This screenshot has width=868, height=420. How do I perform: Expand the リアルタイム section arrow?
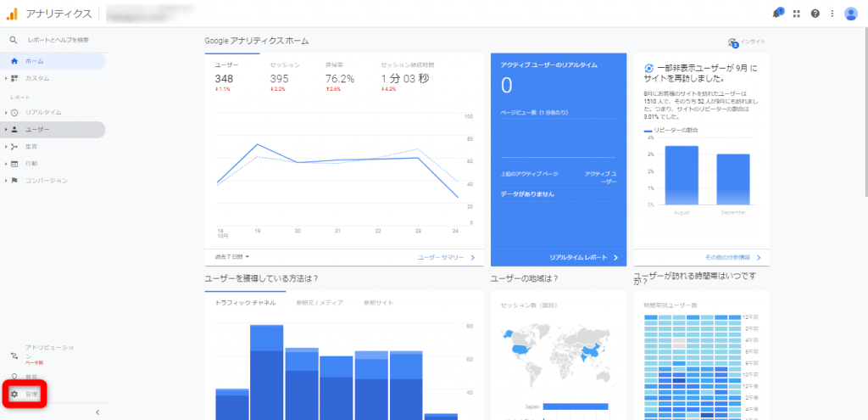tap(6, 113)
